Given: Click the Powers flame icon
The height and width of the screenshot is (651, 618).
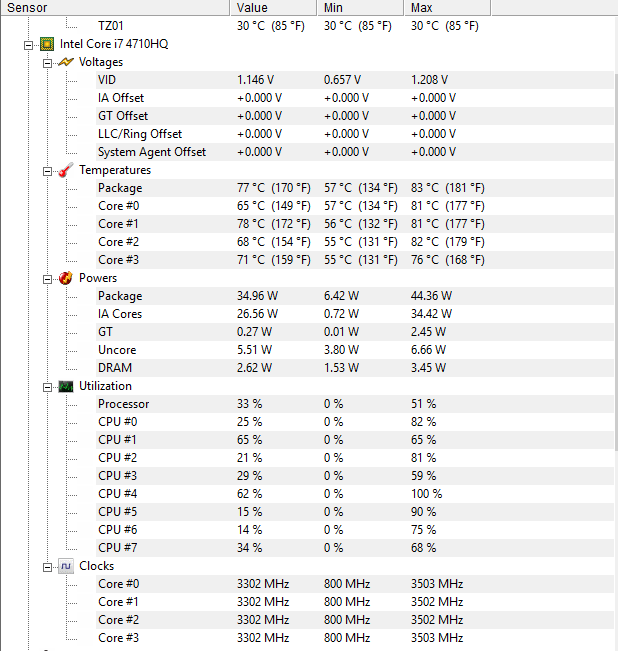Looking at the screenshot, I should [x=66, y=278].
